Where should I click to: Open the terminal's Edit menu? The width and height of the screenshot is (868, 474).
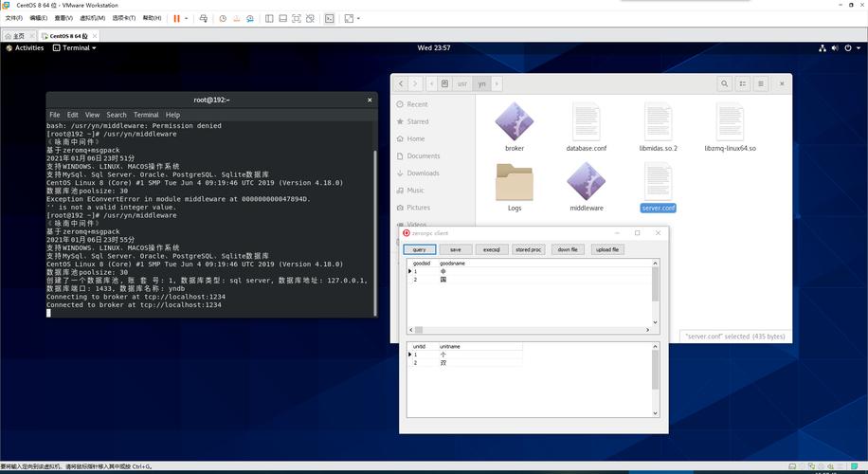(x=73, y=115)
